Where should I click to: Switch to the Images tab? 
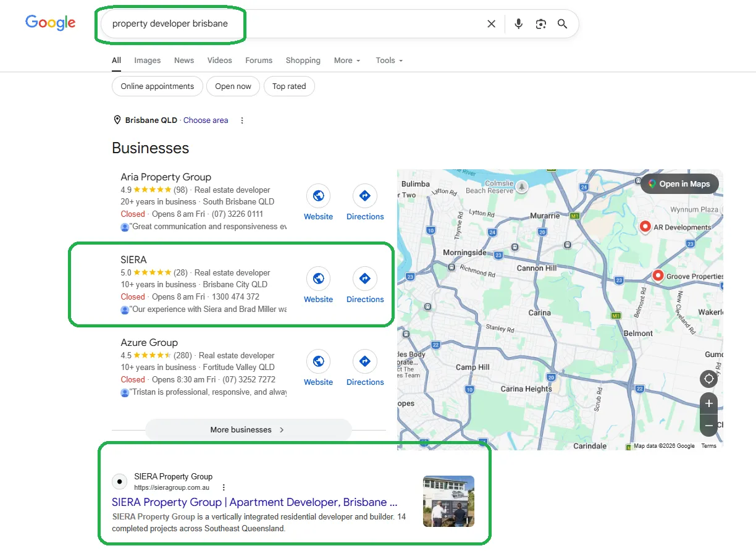tap(148, 61)
